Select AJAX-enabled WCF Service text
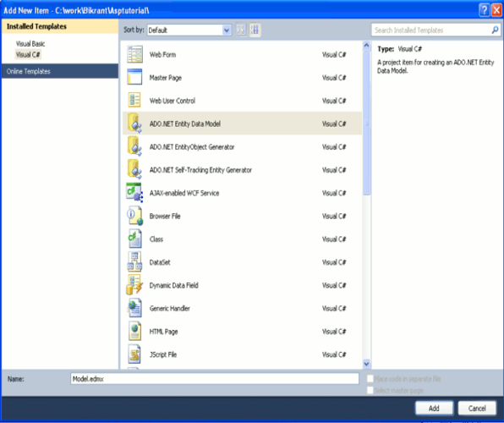The width and height of the screenshot is (504, 423). pyautogui.click(x=184, y=193)
